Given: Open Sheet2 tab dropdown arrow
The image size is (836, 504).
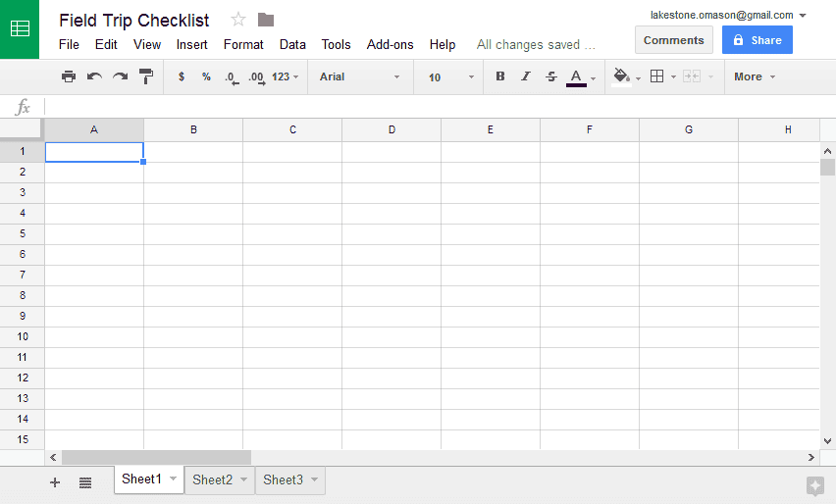Looking at the screenshot, I should pyautogui.click(x=243, y=479).
